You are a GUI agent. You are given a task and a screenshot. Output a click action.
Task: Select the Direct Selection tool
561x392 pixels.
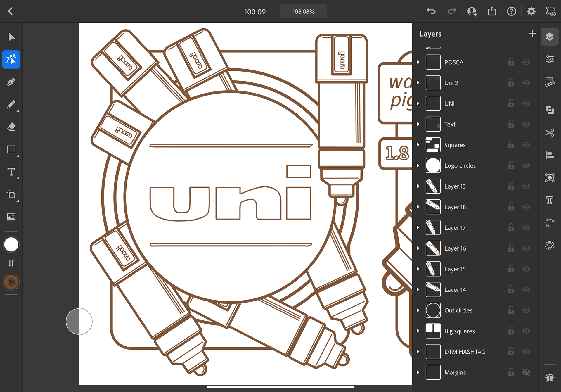point(11,59)
